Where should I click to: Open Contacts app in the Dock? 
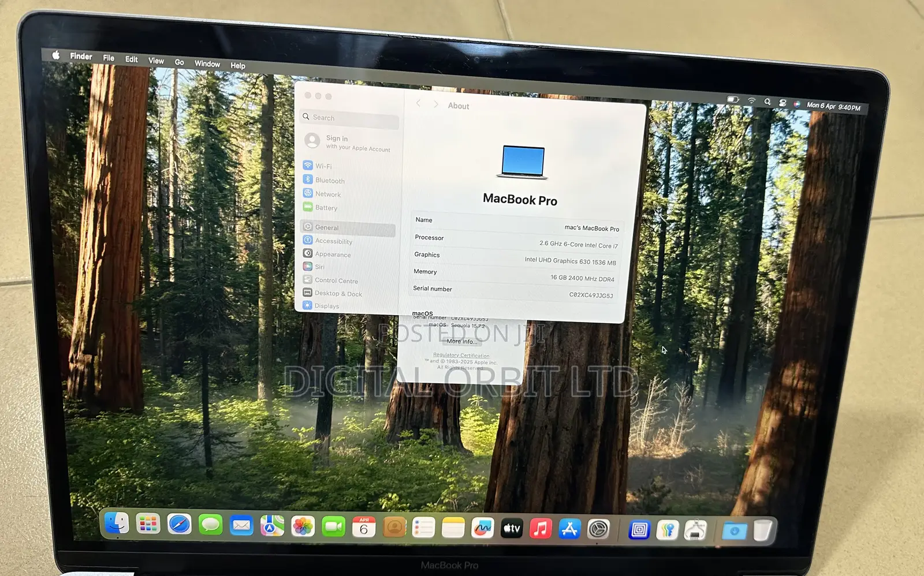point(394,527)
